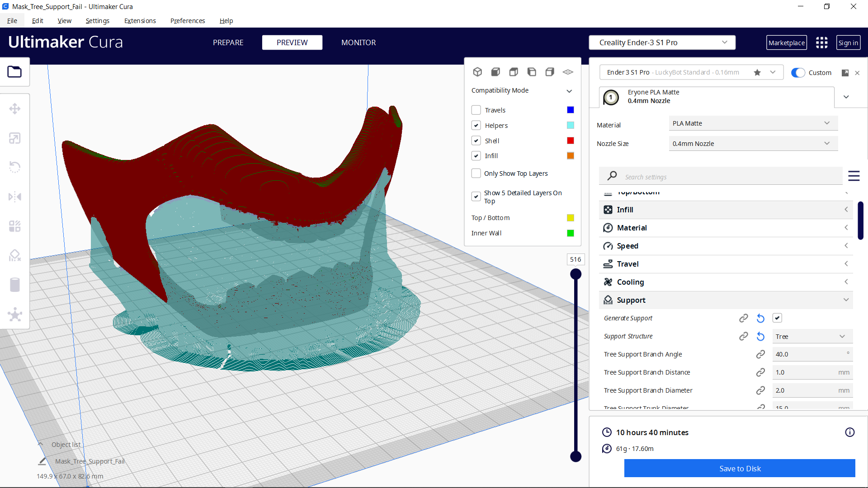868x488 pixels.
Task: Open the Preferences menu
Action: click(x=188, y=21)
